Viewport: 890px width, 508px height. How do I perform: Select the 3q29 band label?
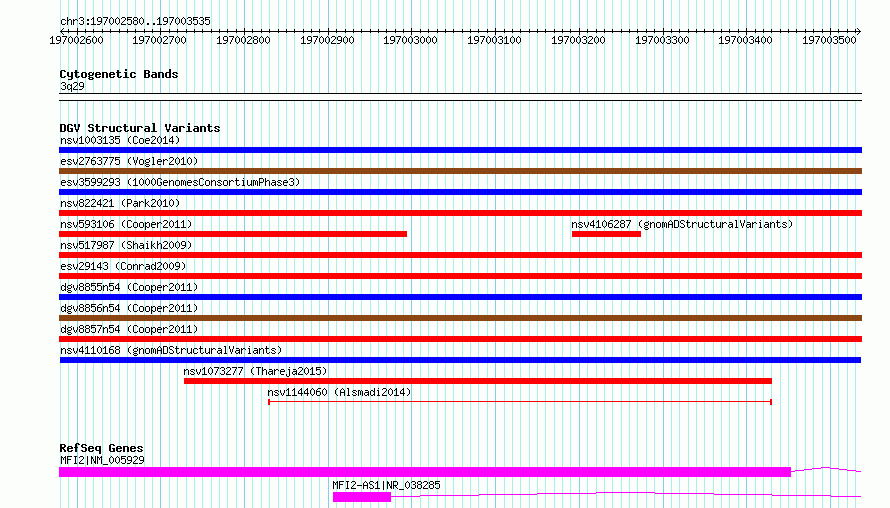tap(72, 86)
